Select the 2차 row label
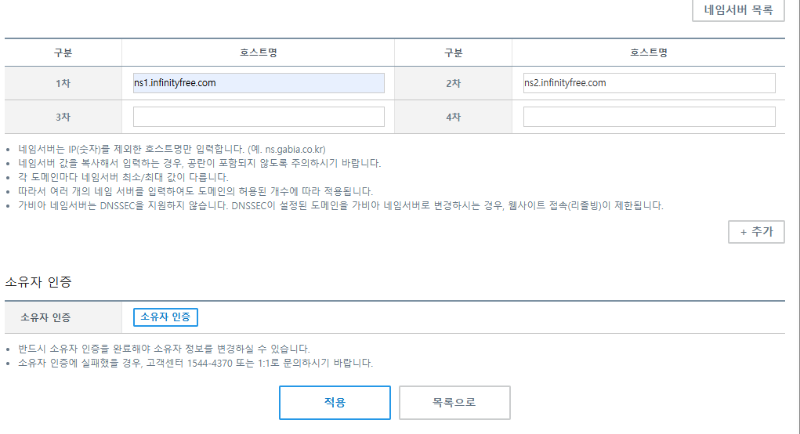The height and width of the screenshot is (434, 800). point(453,83)
